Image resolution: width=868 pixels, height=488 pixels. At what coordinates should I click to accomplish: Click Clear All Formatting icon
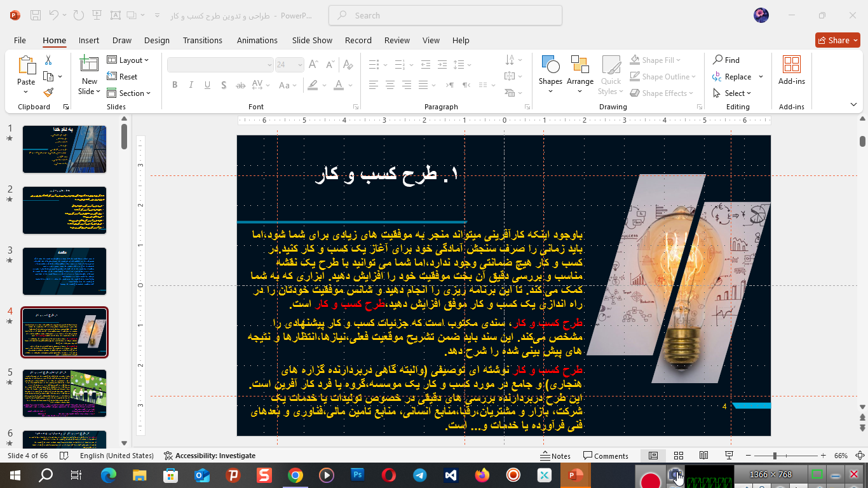[x=348, y=64]
